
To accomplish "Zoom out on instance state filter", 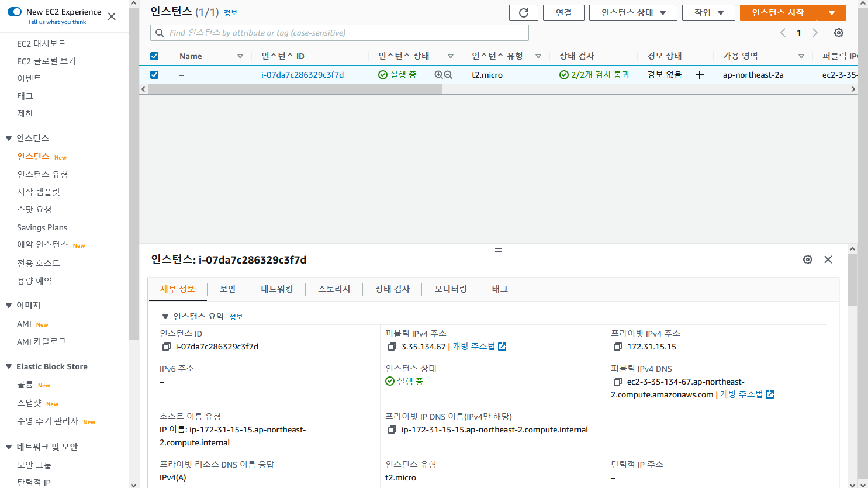I will (448, 75).
